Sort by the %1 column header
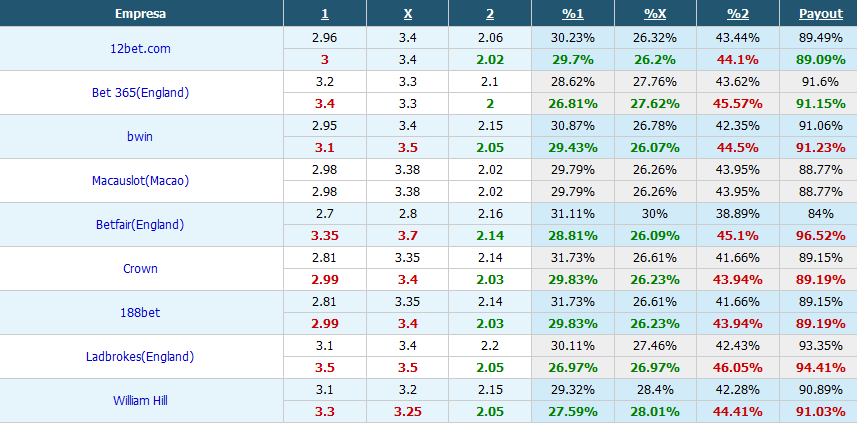Image resolution: width=857 pixels, height=423 pixels. [572, 14]
